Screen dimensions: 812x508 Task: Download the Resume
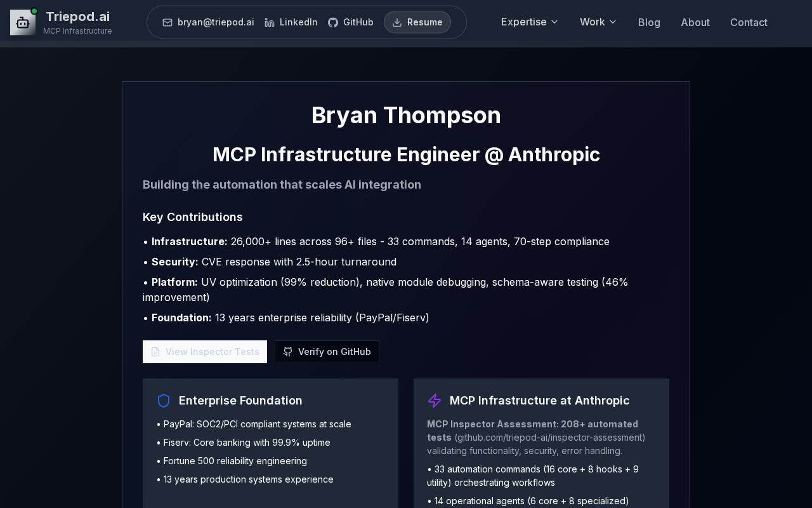417,22
